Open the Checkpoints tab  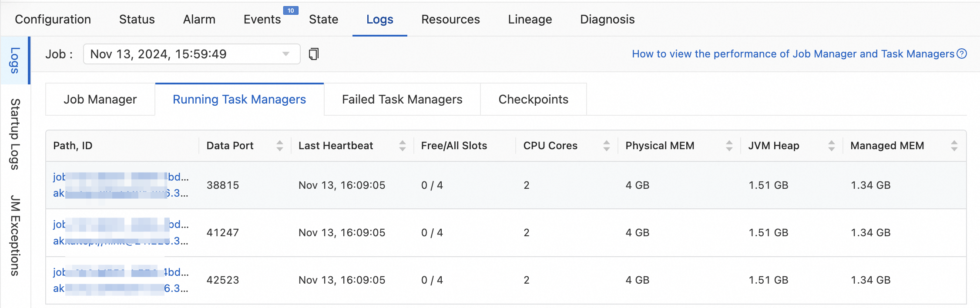pyautogui.click(x=533, y=100)
